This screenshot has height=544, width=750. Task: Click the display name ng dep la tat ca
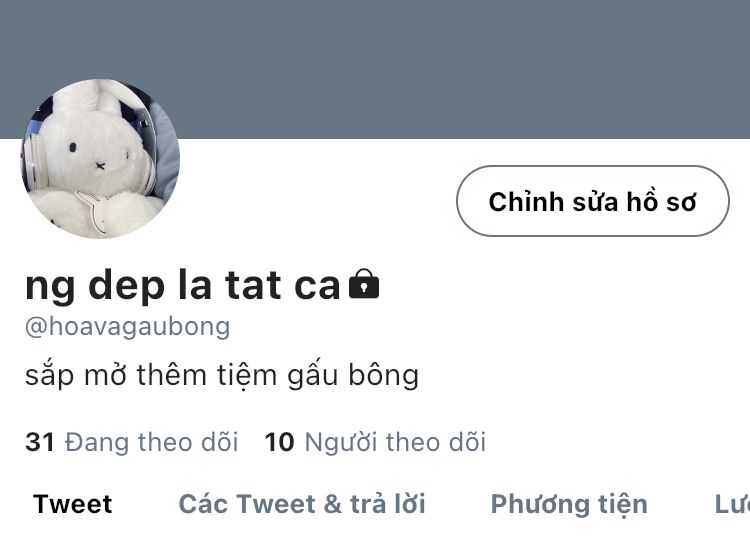tap(183, 286)
